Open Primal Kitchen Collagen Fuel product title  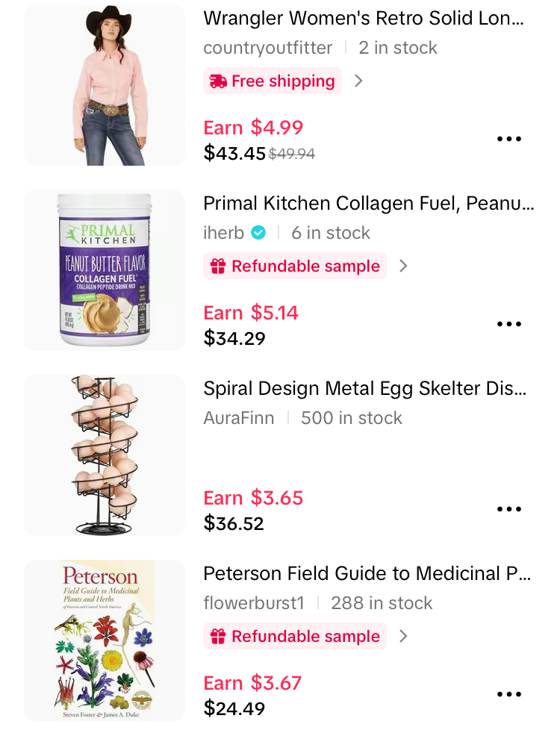point(369,203)
